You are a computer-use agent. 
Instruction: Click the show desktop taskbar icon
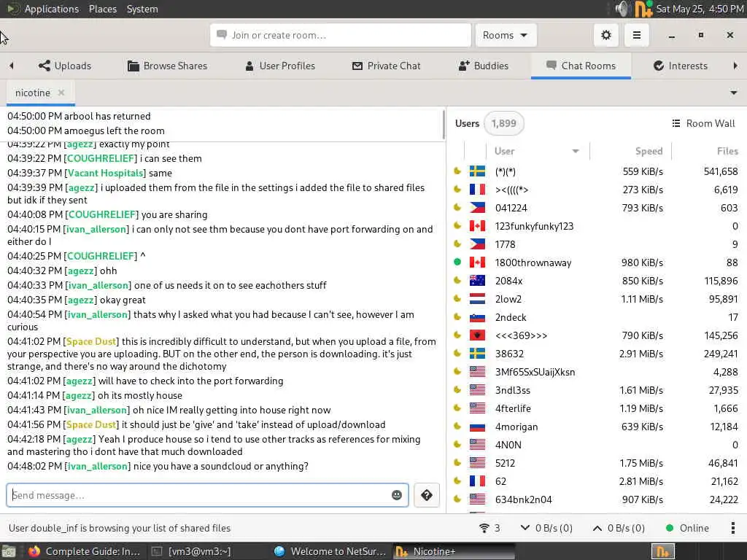pyautogui.click(x=9, y=551)
